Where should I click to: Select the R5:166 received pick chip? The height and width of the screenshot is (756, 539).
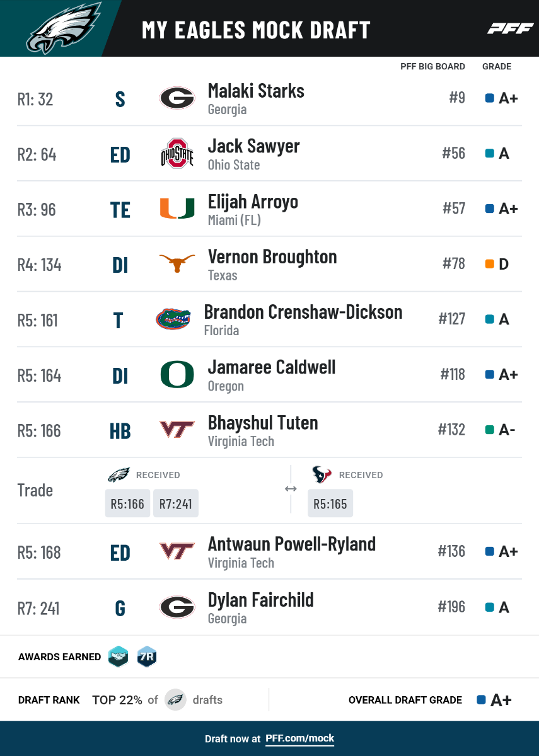(127, 504)
